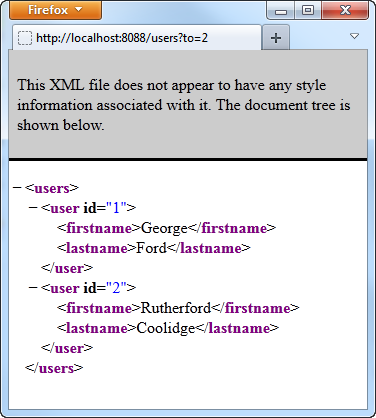The image size is (376, 418).
Task: Click the lastname value Ford
Action: (x=151, y=248)
